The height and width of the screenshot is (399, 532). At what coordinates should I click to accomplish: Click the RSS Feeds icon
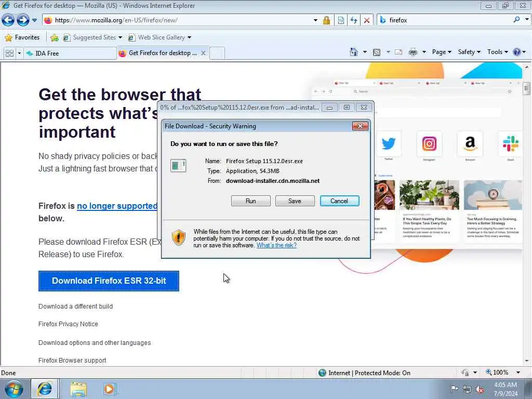376,52
